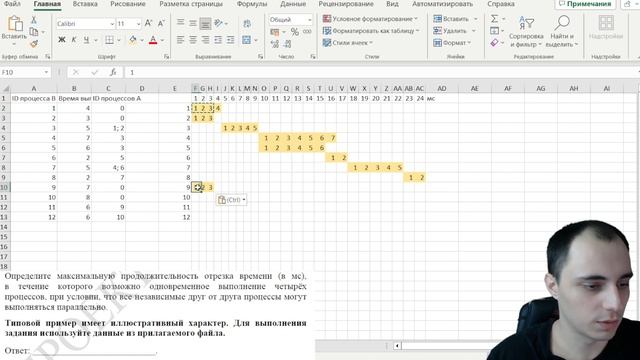Click the AutoSum sigma icon
This screenshot has height=360, width=640.
[x=494, y=19]
